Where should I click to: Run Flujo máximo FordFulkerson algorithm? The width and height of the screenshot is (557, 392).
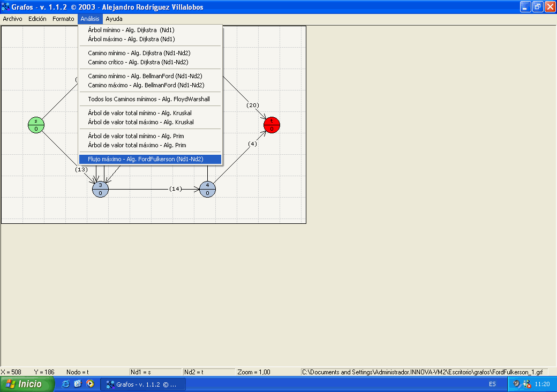[145, 159]
